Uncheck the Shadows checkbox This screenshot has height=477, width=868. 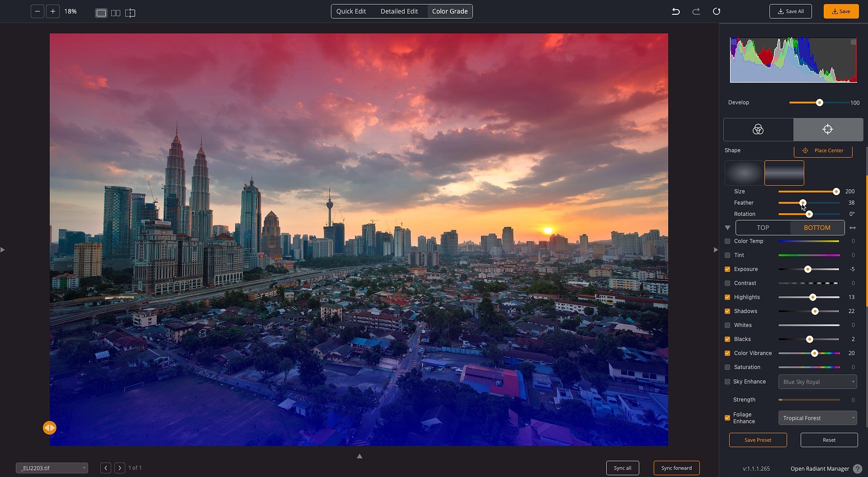[x=727, y=311]
